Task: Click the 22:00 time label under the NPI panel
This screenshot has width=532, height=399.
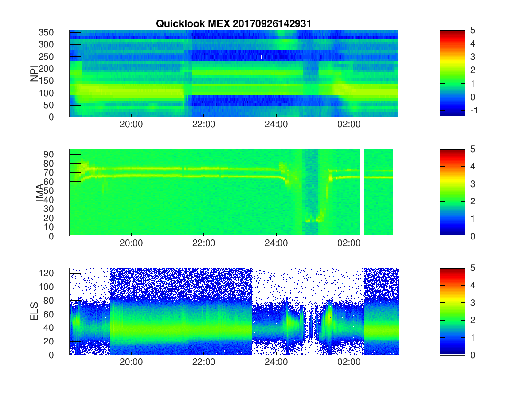Action: 203,125
